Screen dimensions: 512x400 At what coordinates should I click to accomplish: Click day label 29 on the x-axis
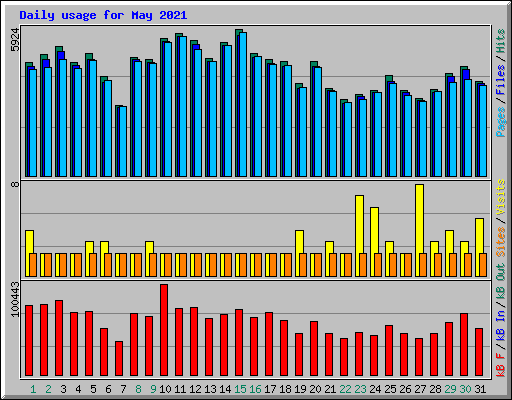point(450,389)
